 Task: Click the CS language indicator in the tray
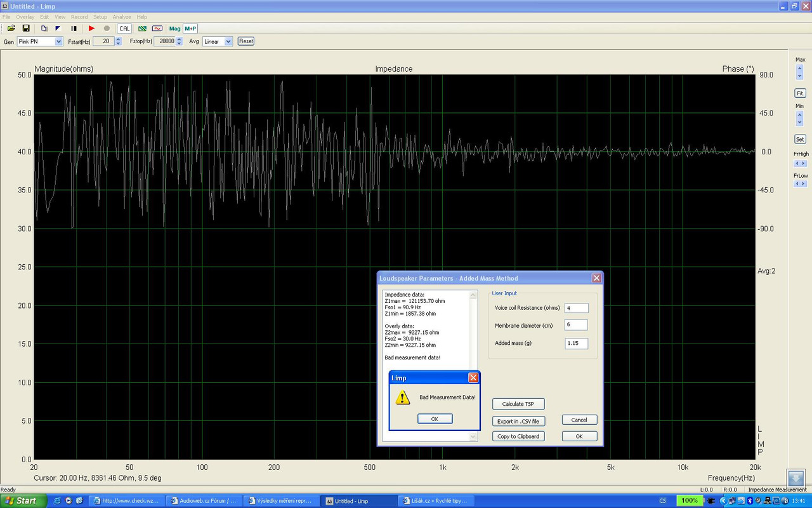point(662,500)
